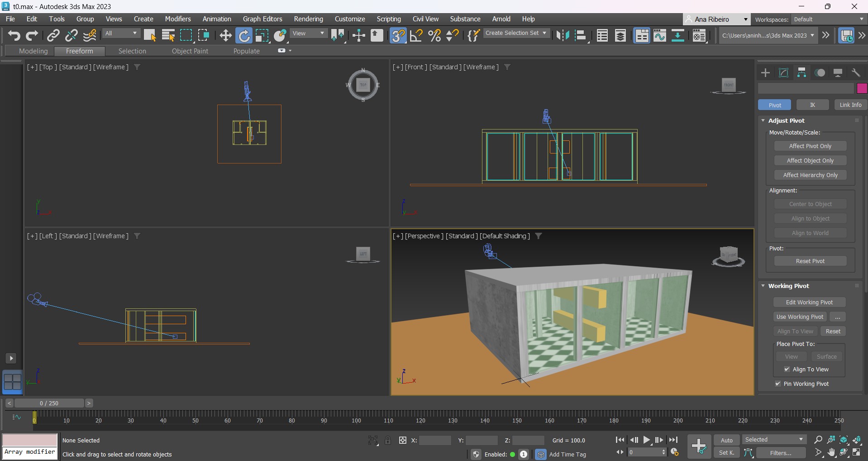Screen dimensions: 868x461
Task: Activate the Select and Rotate tool
Action: click(x=244, y=35)
